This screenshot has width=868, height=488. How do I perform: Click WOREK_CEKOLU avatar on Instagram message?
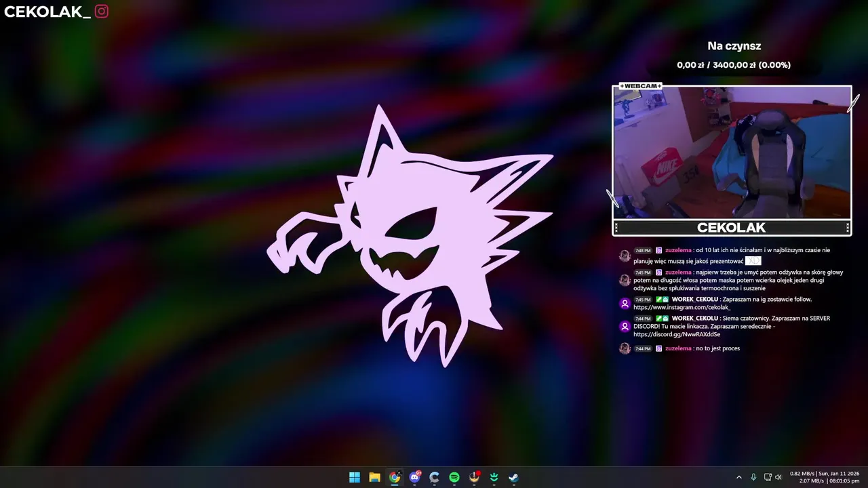625,304
